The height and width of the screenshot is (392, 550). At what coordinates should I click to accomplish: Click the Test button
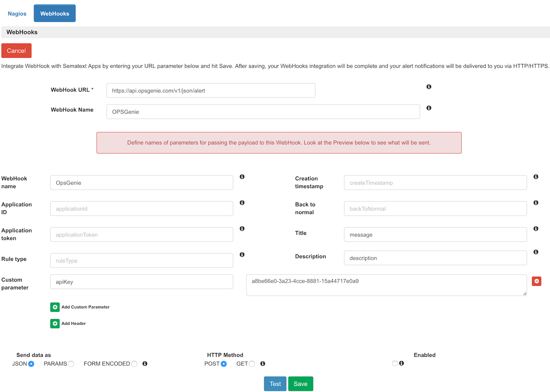tap(275, 384)
